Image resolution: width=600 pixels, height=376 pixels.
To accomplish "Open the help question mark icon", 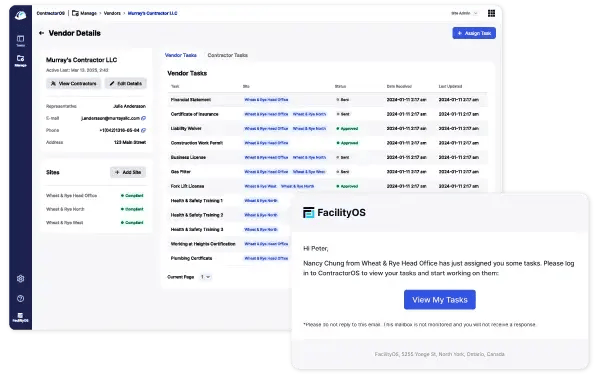I will click(x=20, y=298).
